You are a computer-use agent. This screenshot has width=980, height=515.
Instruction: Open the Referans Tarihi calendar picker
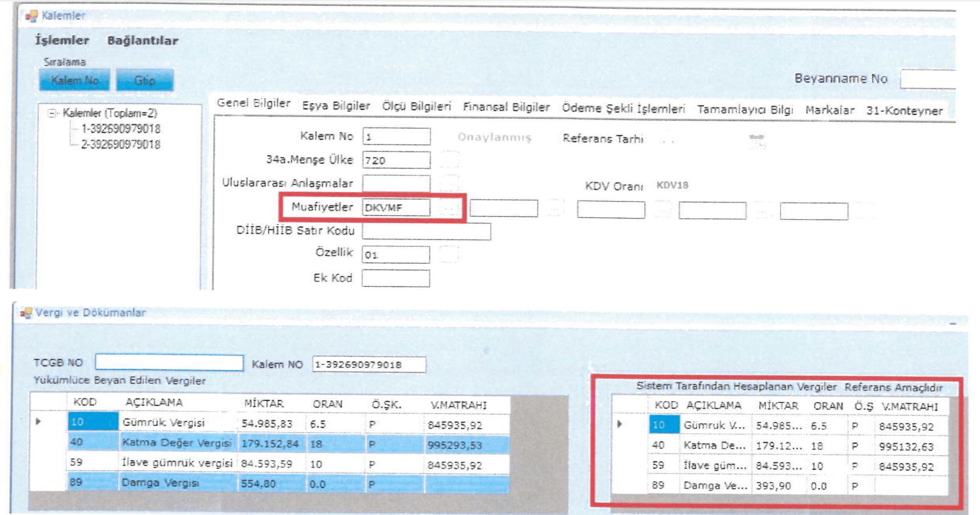click(756, 140)
